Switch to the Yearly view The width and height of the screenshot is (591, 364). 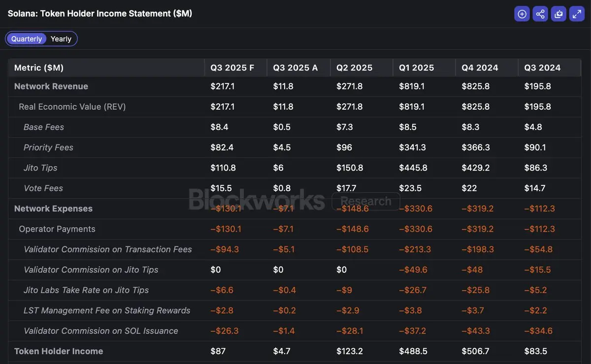(x=61, y=39)
